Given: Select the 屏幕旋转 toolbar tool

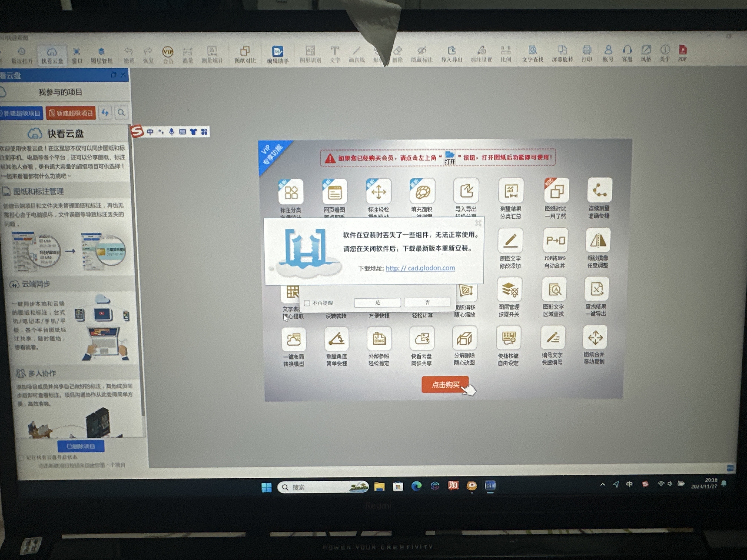Looking at the screenshot, I should click(562, 54).
